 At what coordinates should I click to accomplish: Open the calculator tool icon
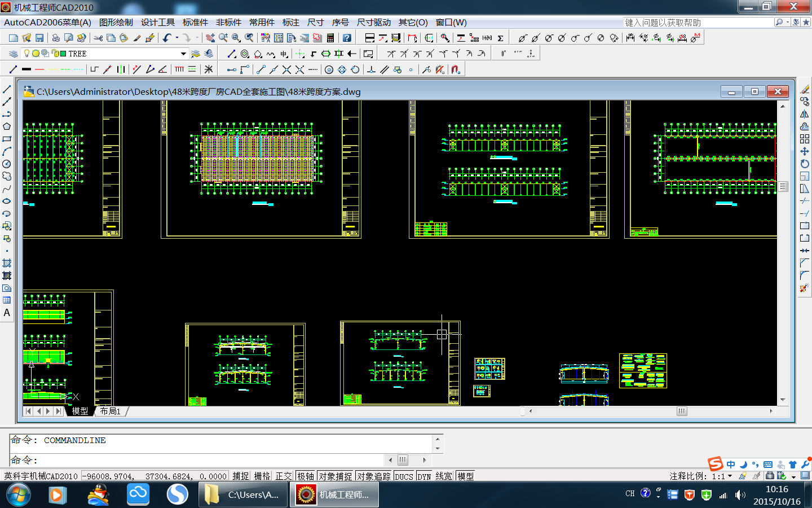tap(330, 38)
